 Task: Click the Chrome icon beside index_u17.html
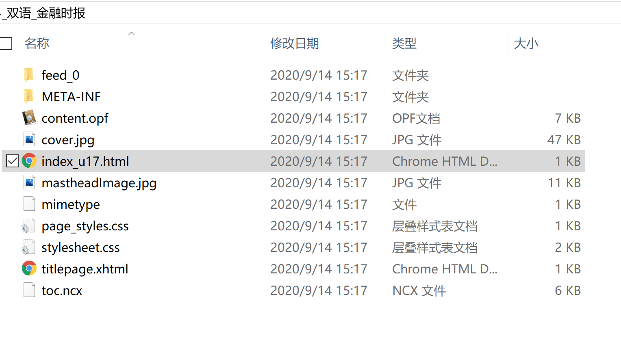29,161
